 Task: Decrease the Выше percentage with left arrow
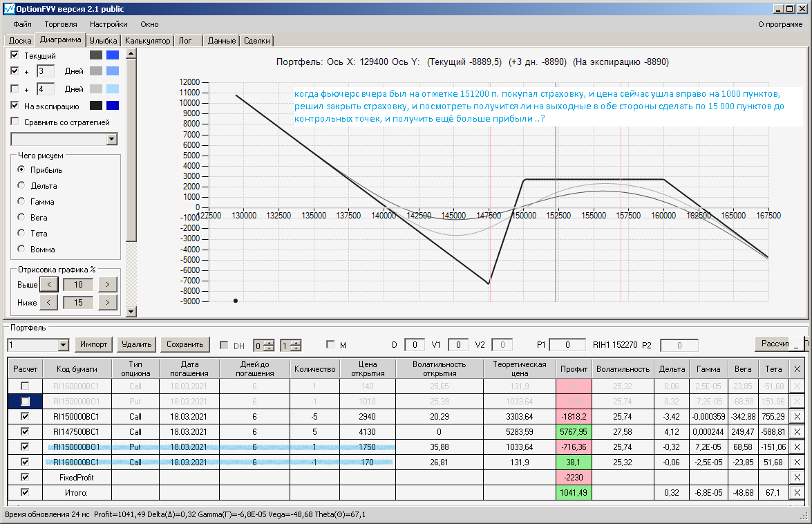pos(48,284)
